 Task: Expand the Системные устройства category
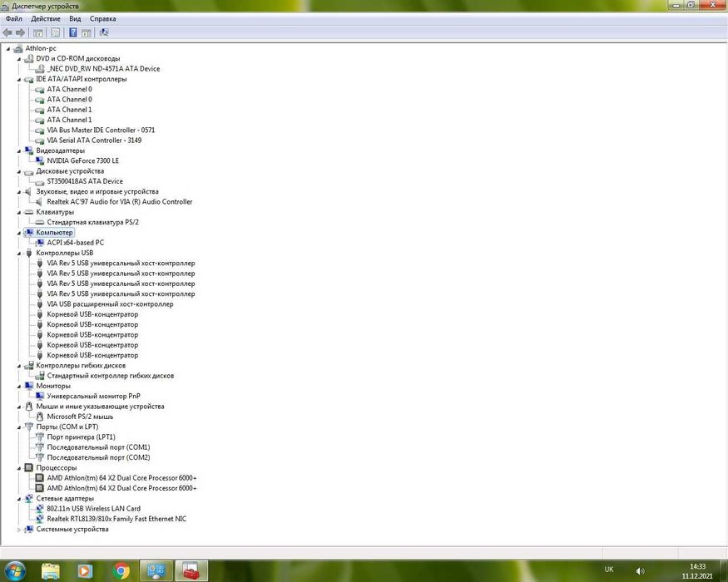coord(19,530)
